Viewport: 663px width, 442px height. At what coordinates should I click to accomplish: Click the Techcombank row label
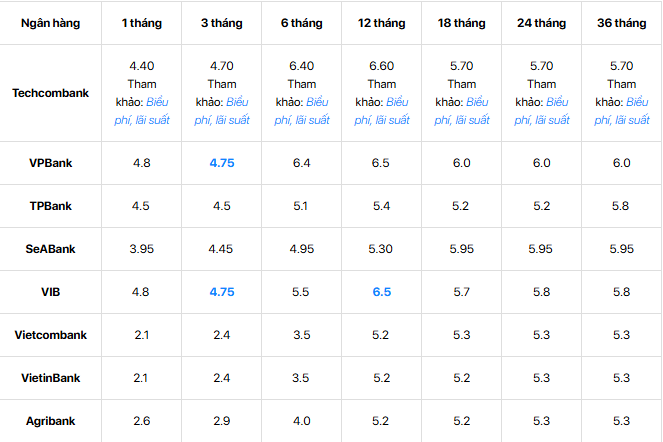click(50, 93)
